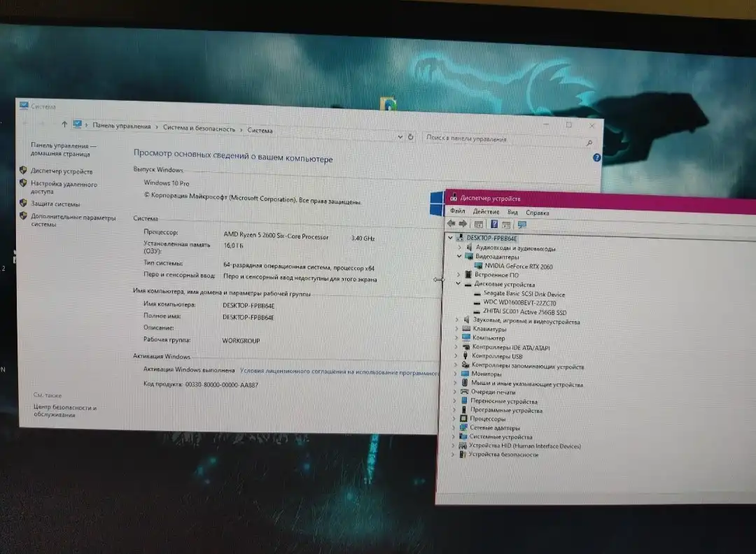
Task: Expand the Сетевые адаптеры category
Action: pos(455,428)
